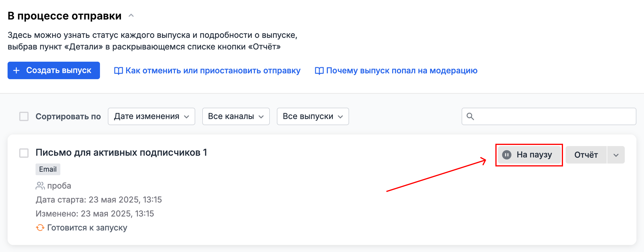Collapse the «В процессе отправки» section chevron

[x=131, y=16]
